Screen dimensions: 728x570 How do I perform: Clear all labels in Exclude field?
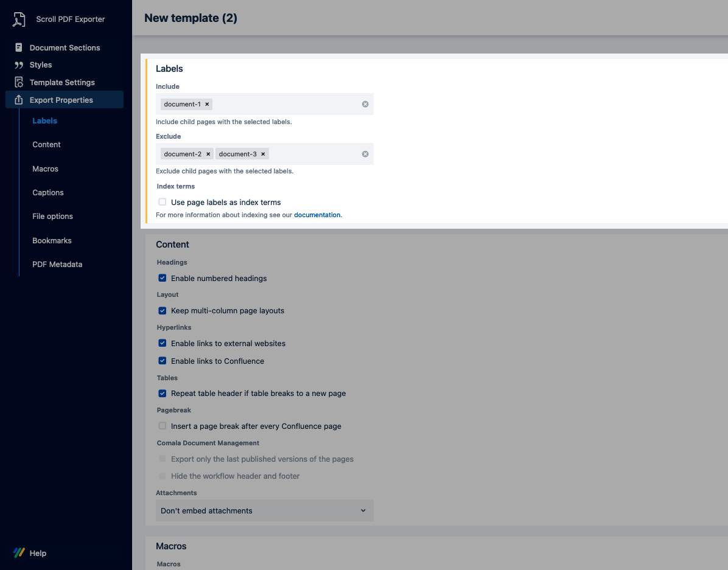(x=365, y=154)
